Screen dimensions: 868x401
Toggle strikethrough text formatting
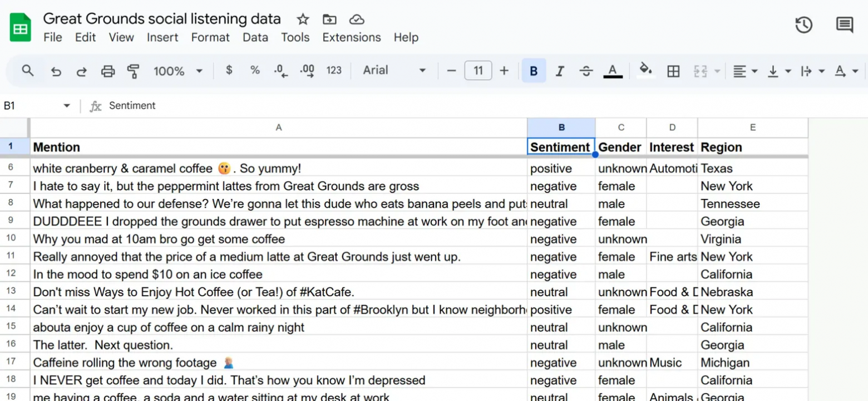tap(586, 71)
